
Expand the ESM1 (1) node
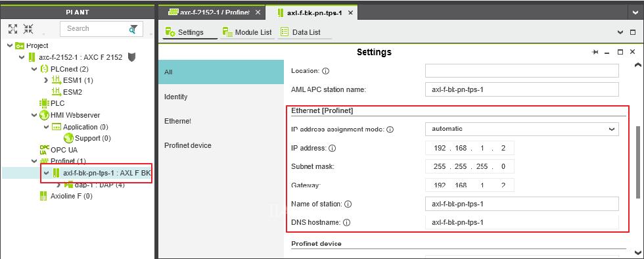(46, 80)
